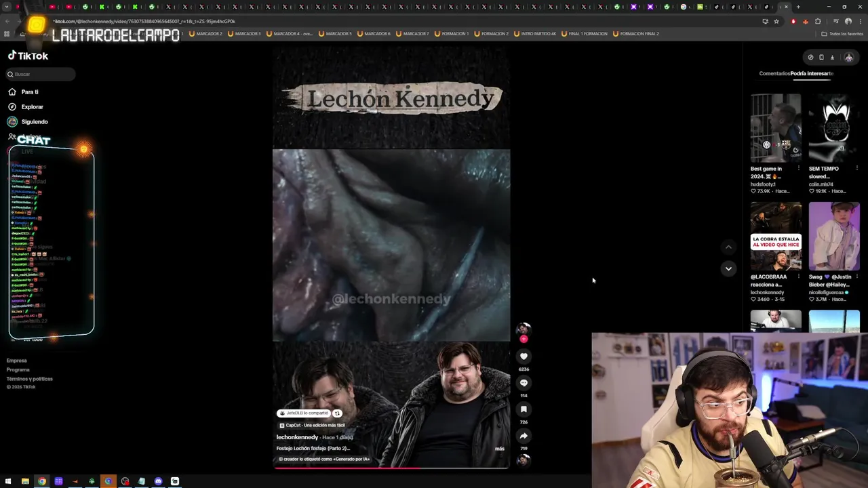Open LA COBRA ESTALLA video thumbnail
868x488 pixels.
click(x=776, y=236)
